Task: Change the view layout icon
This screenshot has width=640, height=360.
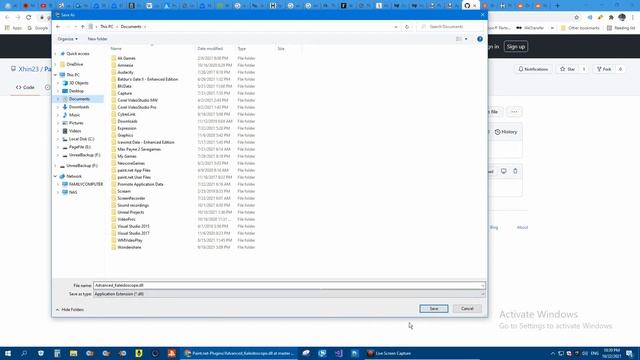Action: click(459, 39)
